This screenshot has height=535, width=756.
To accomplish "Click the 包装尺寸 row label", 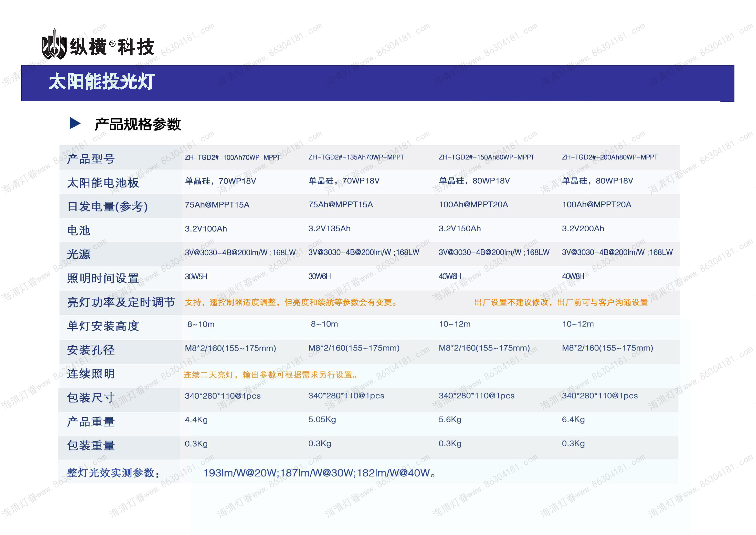I will click(x=91, y=398).
